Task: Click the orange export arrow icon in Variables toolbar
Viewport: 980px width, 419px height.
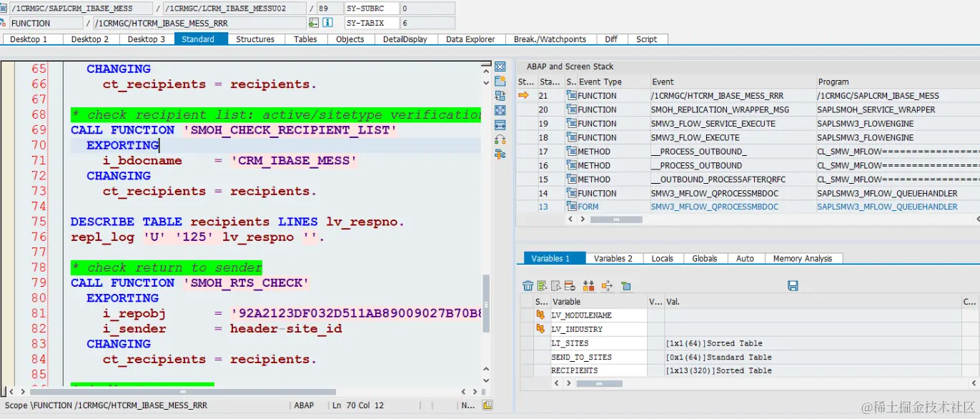Action: (x=608, y=286)
